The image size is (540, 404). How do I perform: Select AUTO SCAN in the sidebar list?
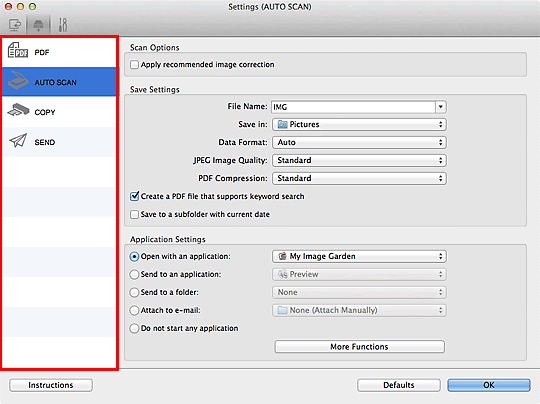(x=59, y=82)
